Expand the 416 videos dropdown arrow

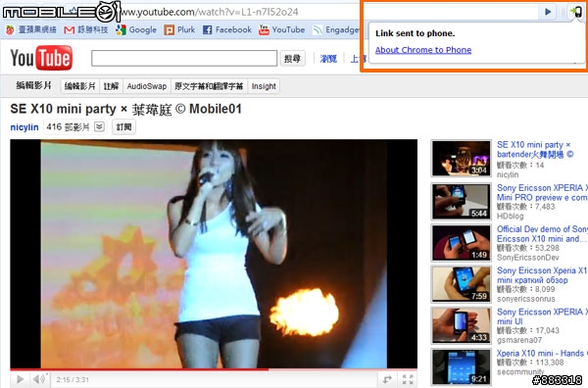coord(99,126)
